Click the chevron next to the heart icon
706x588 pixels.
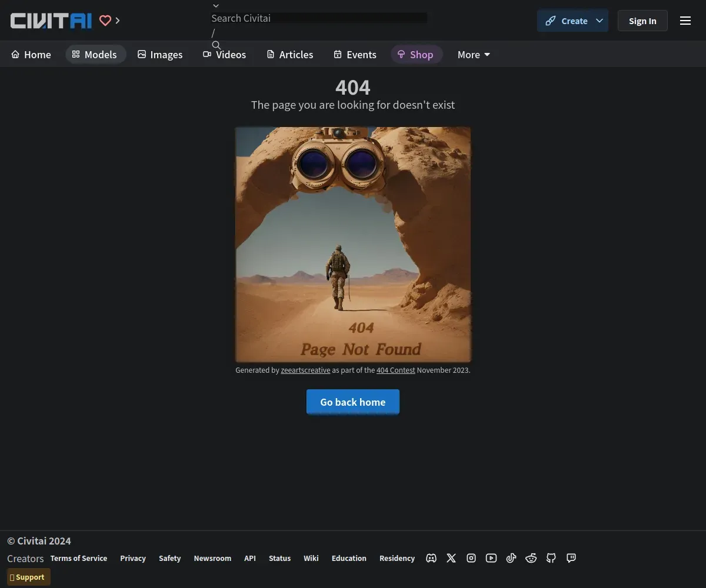click(x=118, y=21)
